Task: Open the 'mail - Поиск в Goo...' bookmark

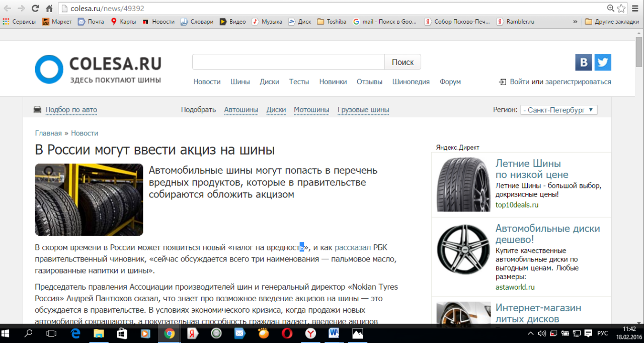Action: point(385,22)
